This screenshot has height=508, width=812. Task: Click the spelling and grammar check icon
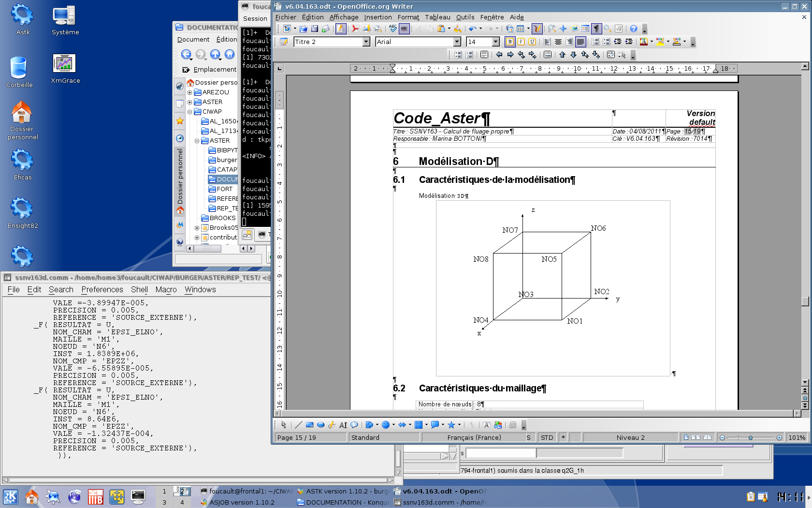[x=393, y=29]
